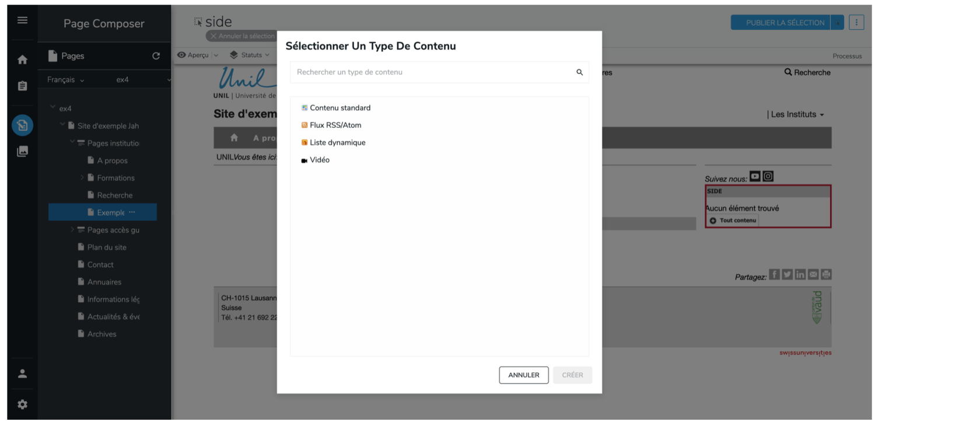The width and height of the screenshot is (980, 425).
Task: Collapse the Pages institutionnelles tree node
Action: (72, 142)
